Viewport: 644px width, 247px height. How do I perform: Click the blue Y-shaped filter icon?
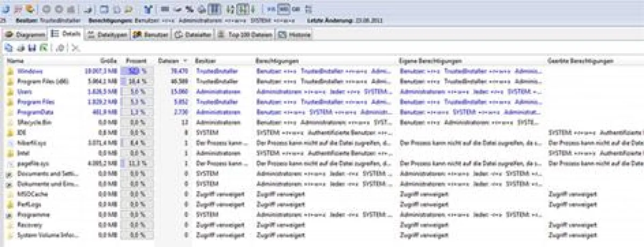click(148, 9)
